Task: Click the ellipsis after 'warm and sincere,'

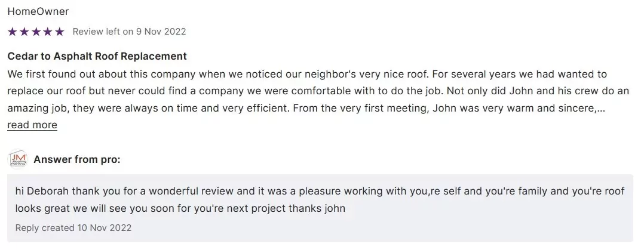Action: tap(601, 109)
